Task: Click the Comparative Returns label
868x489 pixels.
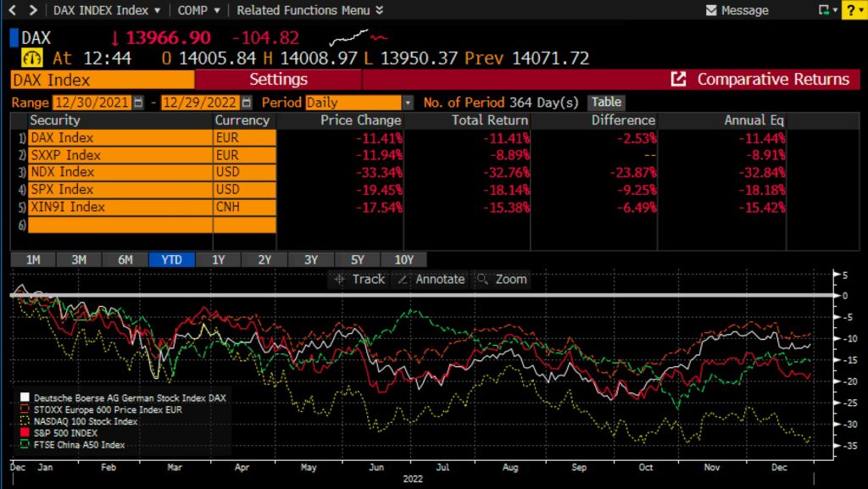Action: point(773,79)
